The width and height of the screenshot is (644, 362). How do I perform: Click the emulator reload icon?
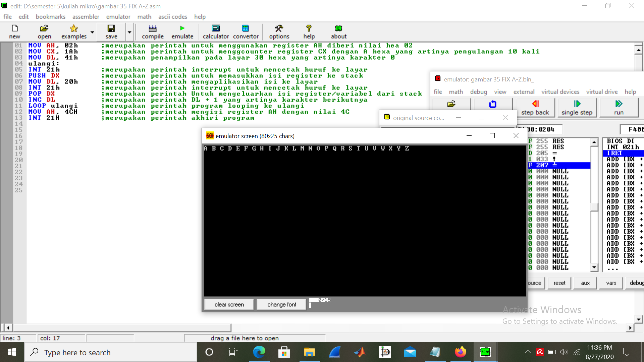point(492,104)
